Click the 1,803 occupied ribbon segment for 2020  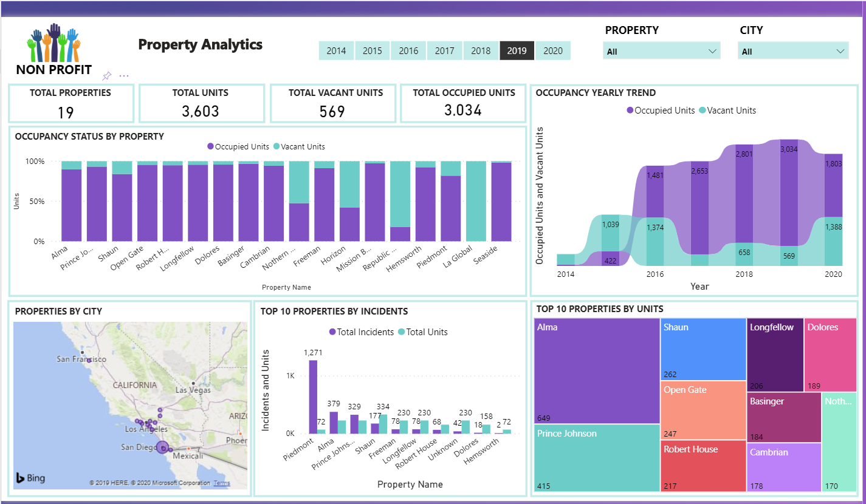834,185
